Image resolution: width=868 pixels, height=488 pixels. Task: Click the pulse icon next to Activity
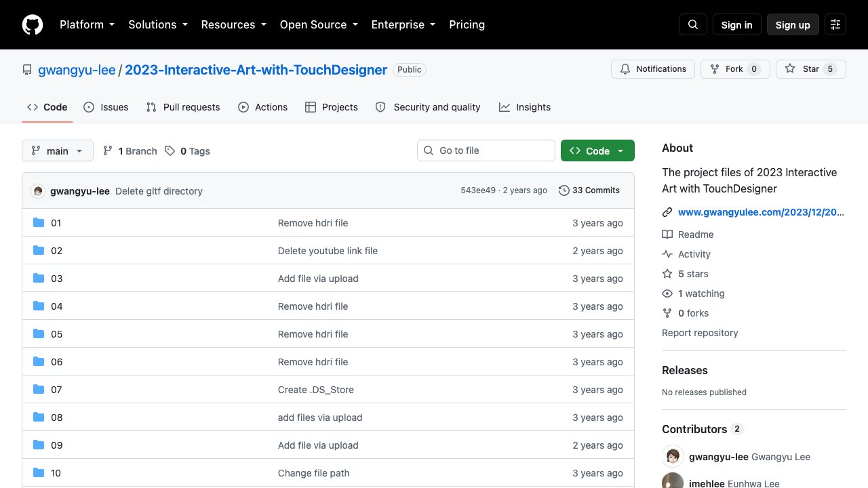click(667, 254)
